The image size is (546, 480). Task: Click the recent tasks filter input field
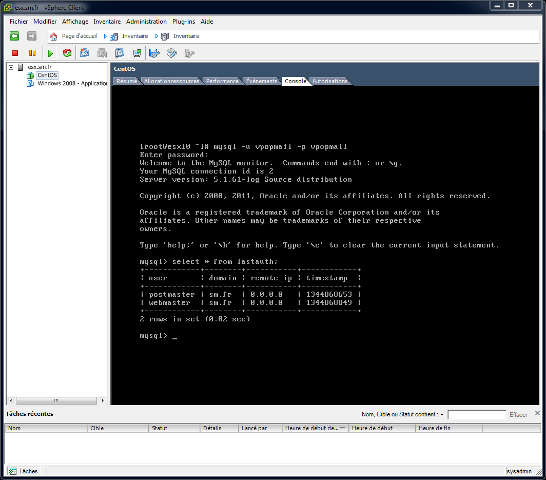pos(477,415)
